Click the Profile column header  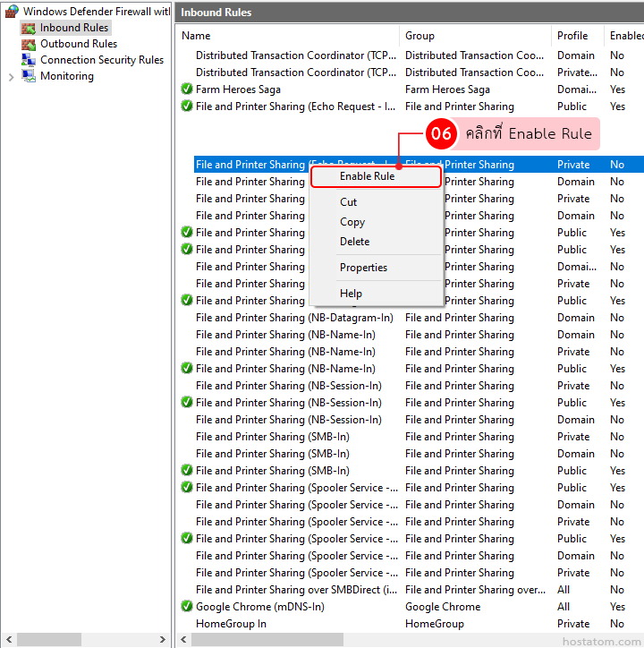point(572,36)
